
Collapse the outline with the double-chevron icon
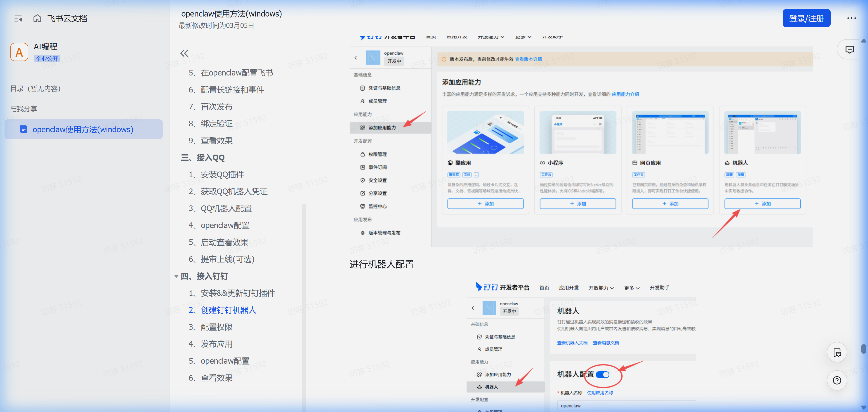[x=184, y=53]
